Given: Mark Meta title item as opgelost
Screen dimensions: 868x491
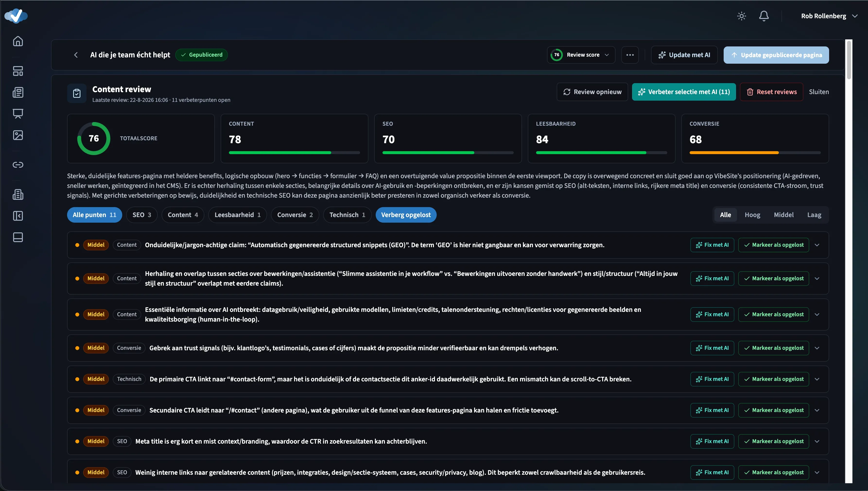Looking at the screenshot, I should tap(774, 441).
